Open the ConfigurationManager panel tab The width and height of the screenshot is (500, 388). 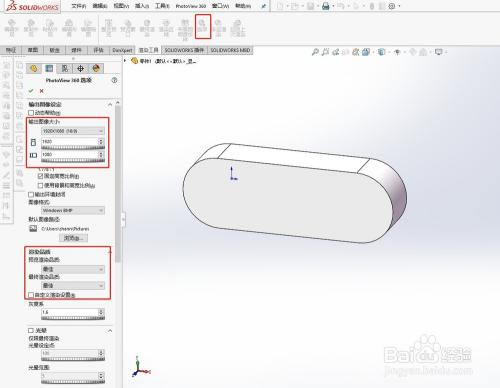[65, 68]
